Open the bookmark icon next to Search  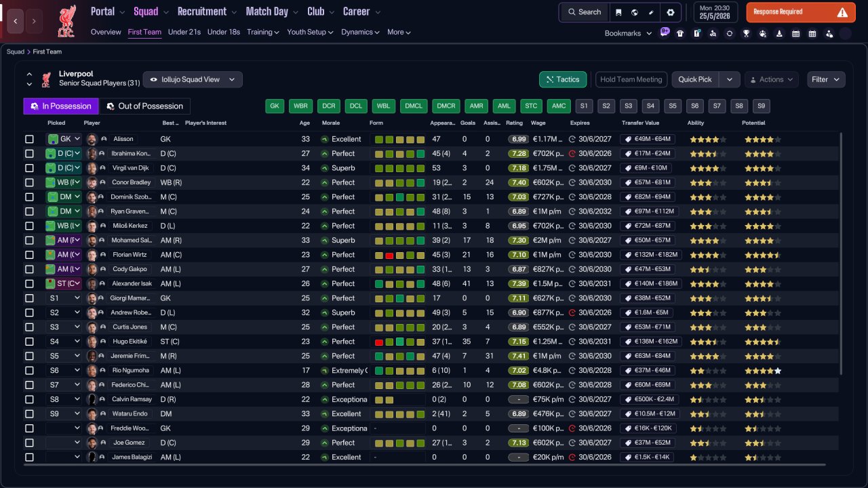coord(618,12)
